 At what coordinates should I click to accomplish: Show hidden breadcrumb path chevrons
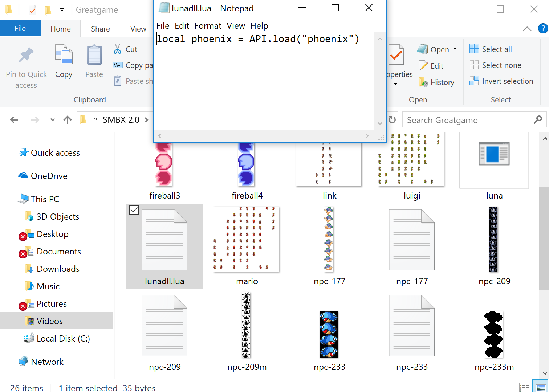click(x=95, y=119)
